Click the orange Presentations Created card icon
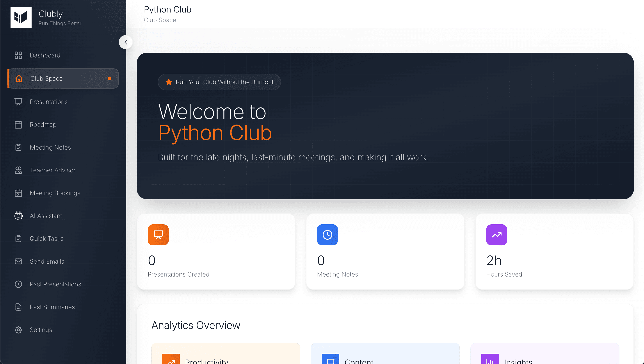The height and width of the screenshot is (364, 644). [x=158, y=235]
